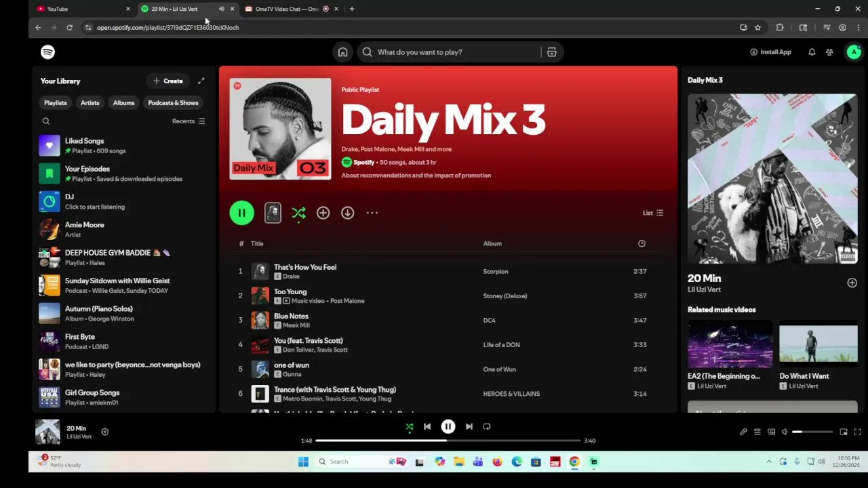Enter full screen mode in player

[857, 432]
